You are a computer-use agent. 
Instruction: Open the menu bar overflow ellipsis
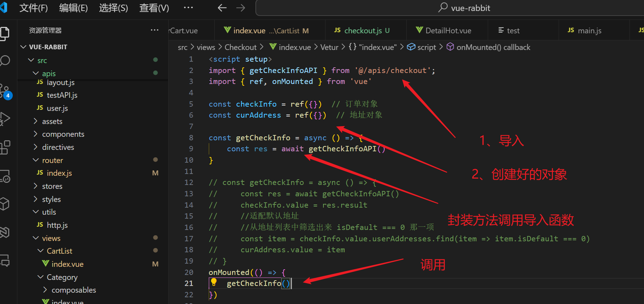pos(188,7)
